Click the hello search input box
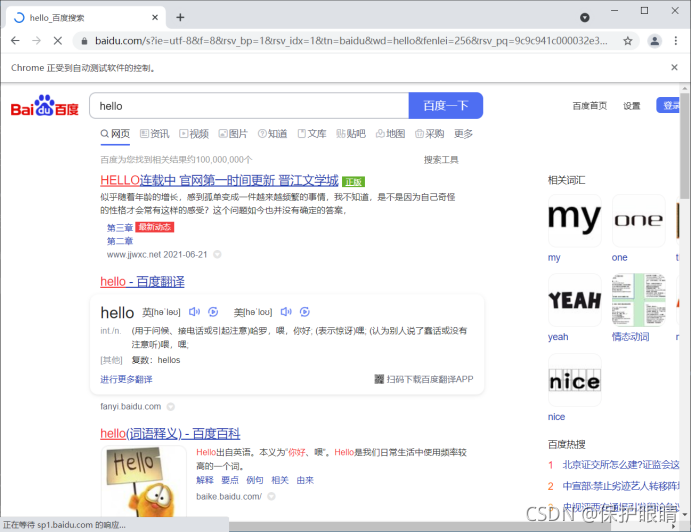Viewport: 692px width, 532px height. pyautogui.click(x=249, y=106)
